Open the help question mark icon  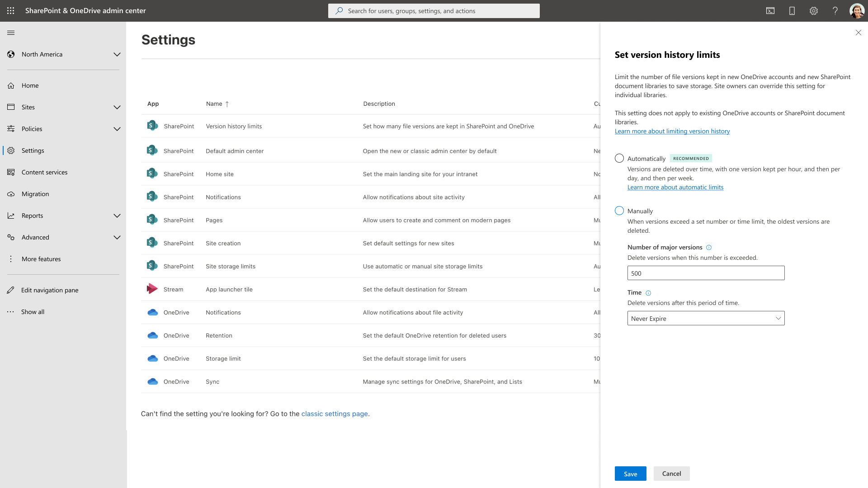(x=835, y=11)
